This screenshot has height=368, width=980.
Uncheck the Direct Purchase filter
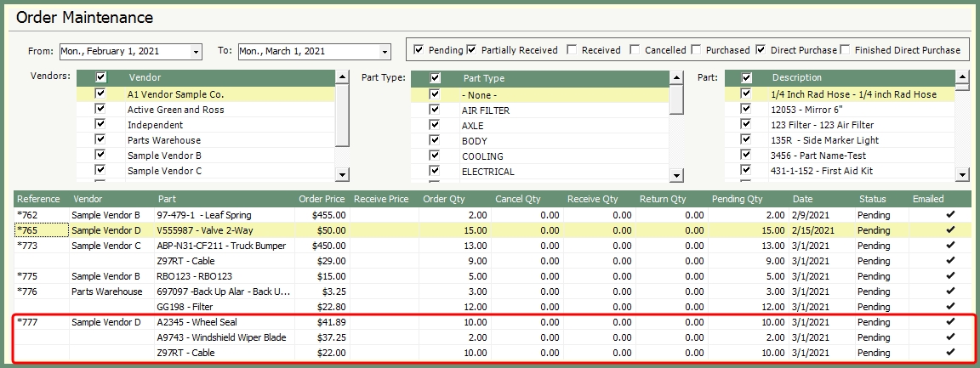[x=761, y=50]
